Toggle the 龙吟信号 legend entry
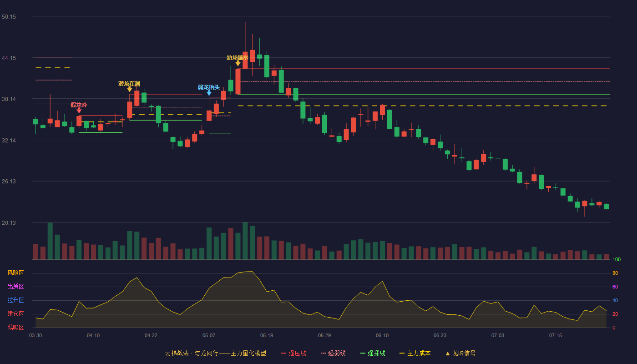The height and width of the screenshot is (364, 637). coord(460,353)
